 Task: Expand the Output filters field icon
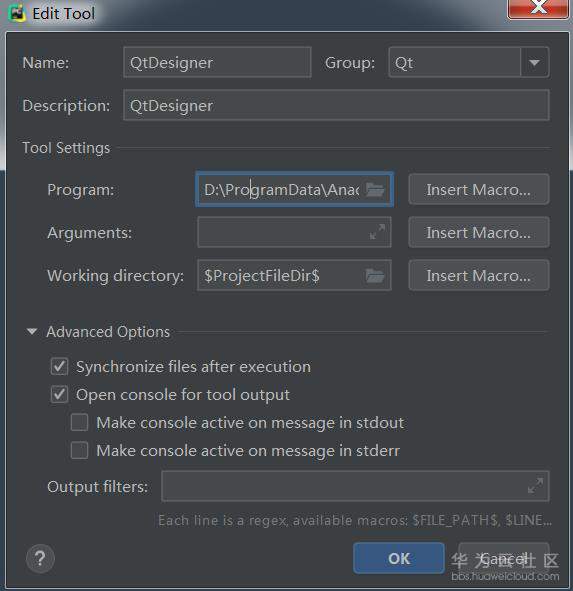pyautogui.click(x=535, y=485)
